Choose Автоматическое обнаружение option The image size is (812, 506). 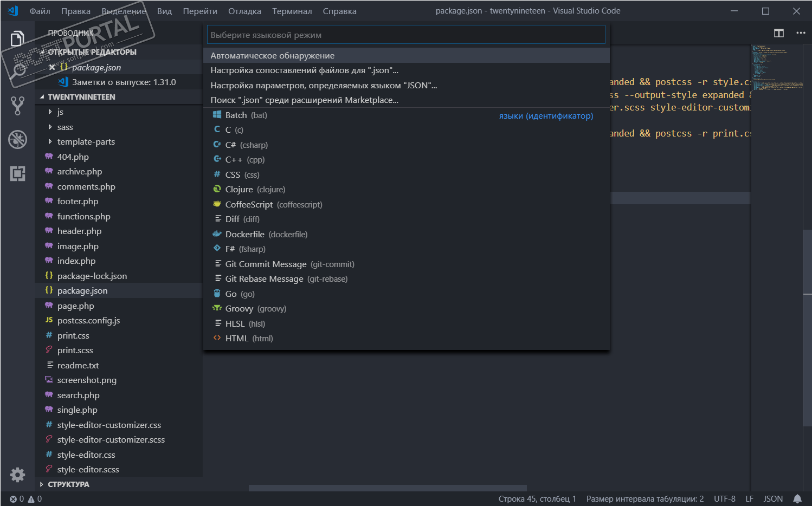coord(272,56)
